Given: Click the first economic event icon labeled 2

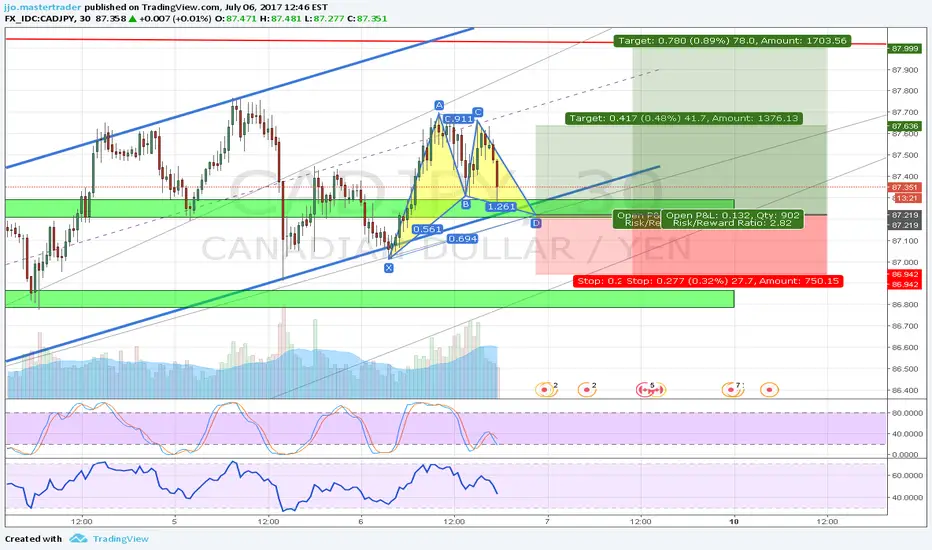Looking at the screenshot, I should (x=544, y=390).
